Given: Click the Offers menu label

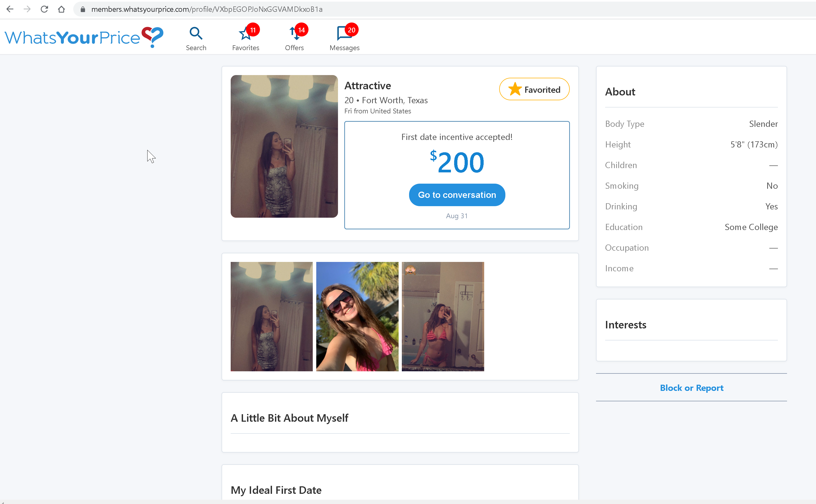Looking at the screenshot, I should (295, 48).
